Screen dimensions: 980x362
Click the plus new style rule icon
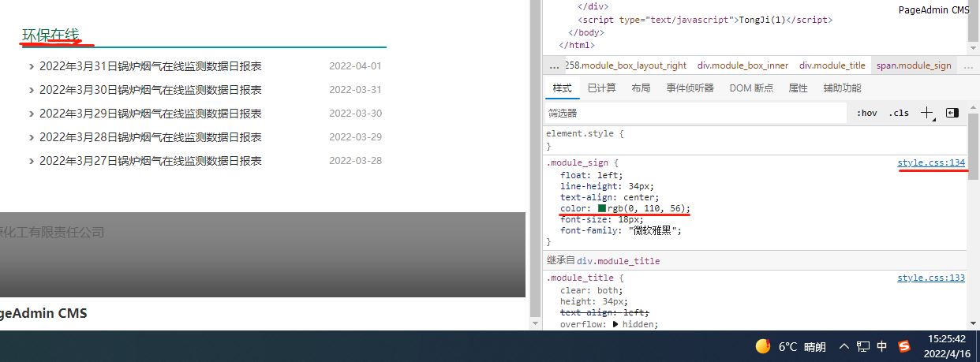click(x=927, y=113)
